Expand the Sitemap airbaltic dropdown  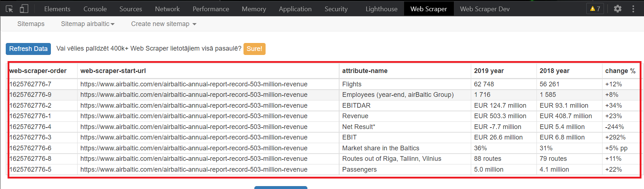click(x=88, y=24)
